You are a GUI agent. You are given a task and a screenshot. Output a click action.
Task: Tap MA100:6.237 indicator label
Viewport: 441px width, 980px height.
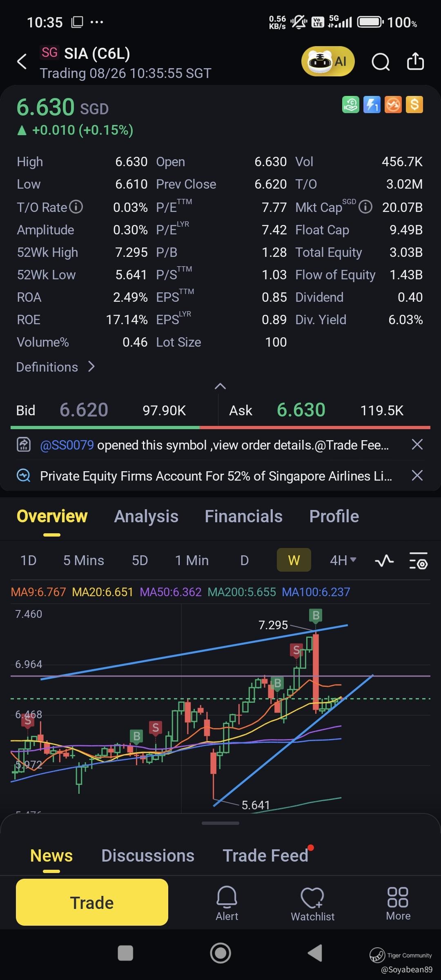pos(316,592)
